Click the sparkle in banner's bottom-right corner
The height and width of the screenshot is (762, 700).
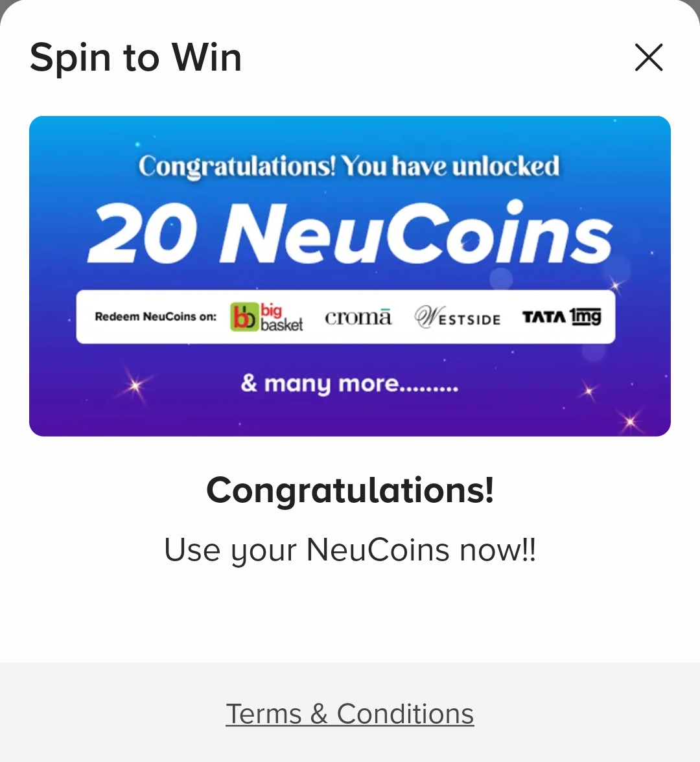tap(630, 422)
